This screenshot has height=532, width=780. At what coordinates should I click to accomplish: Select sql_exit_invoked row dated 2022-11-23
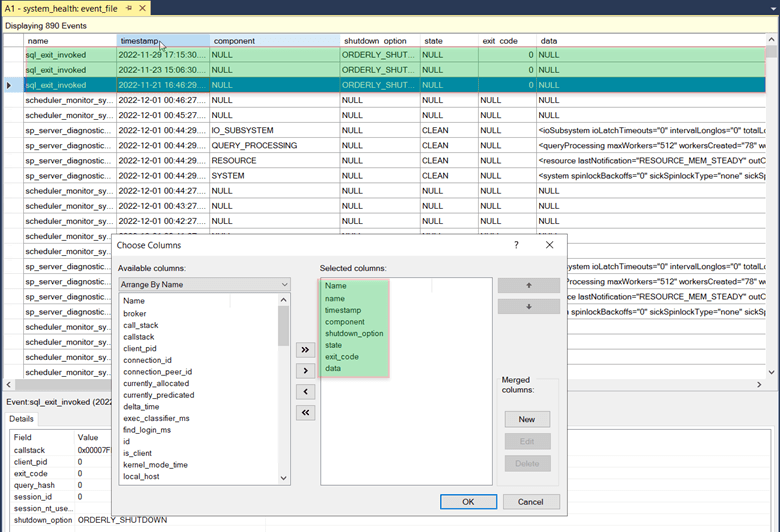(394, 70)
